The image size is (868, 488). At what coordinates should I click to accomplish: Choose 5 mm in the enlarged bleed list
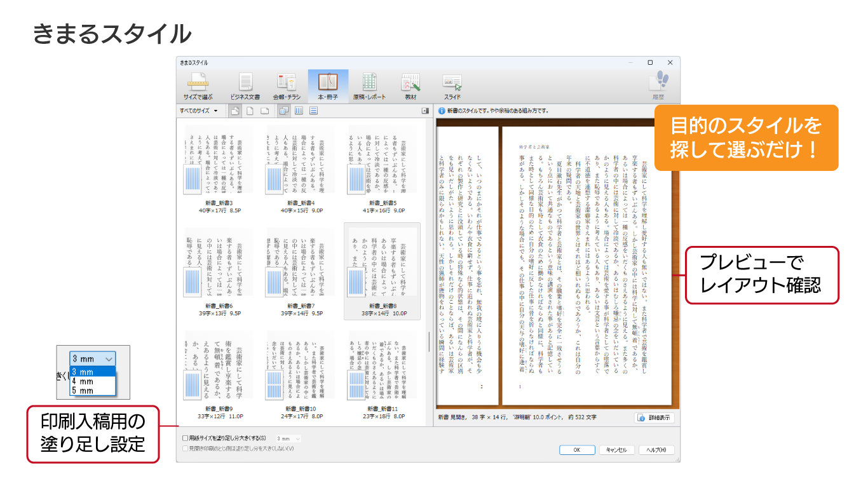click(x=83, y=391)
